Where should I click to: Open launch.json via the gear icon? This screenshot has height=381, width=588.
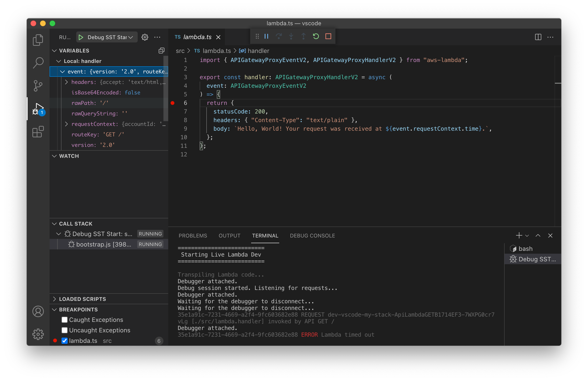[145, 37]
